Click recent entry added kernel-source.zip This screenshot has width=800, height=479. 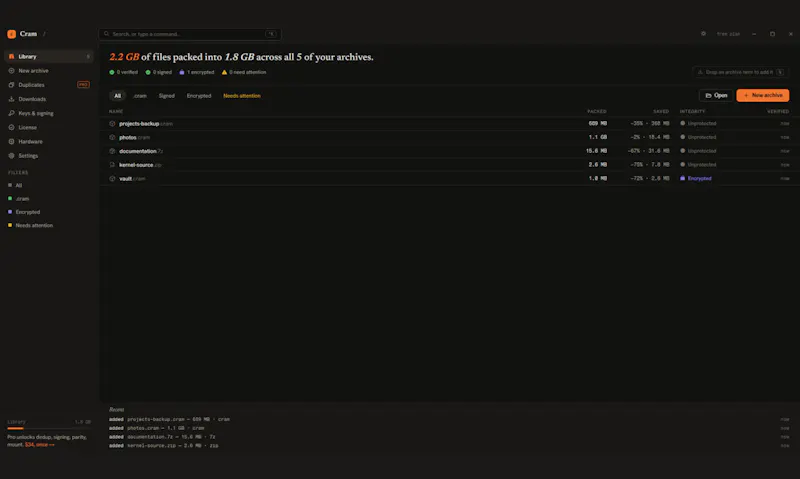pyautogui.click(x=164, y=445)
